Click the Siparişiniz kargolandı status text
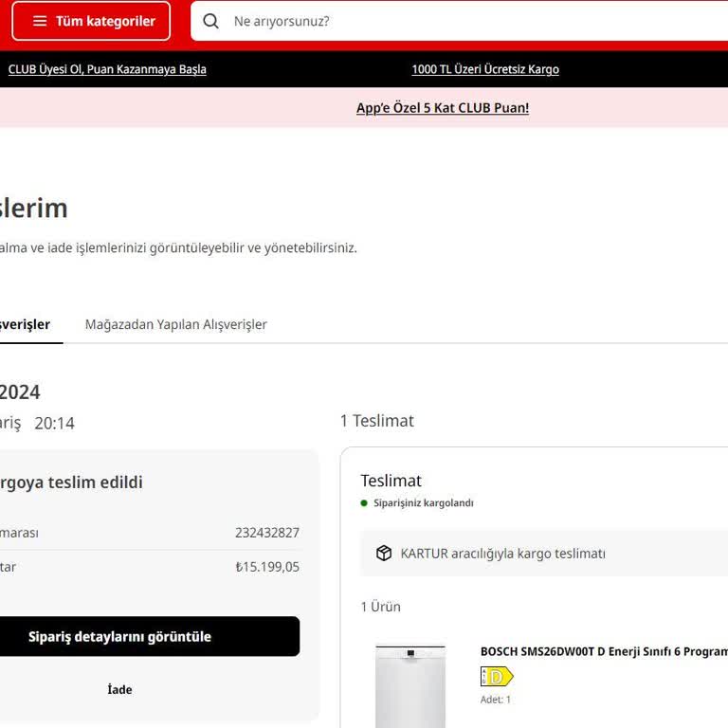Image resolution: width=728 pixels, height=728 pixels. click(424, 502)
